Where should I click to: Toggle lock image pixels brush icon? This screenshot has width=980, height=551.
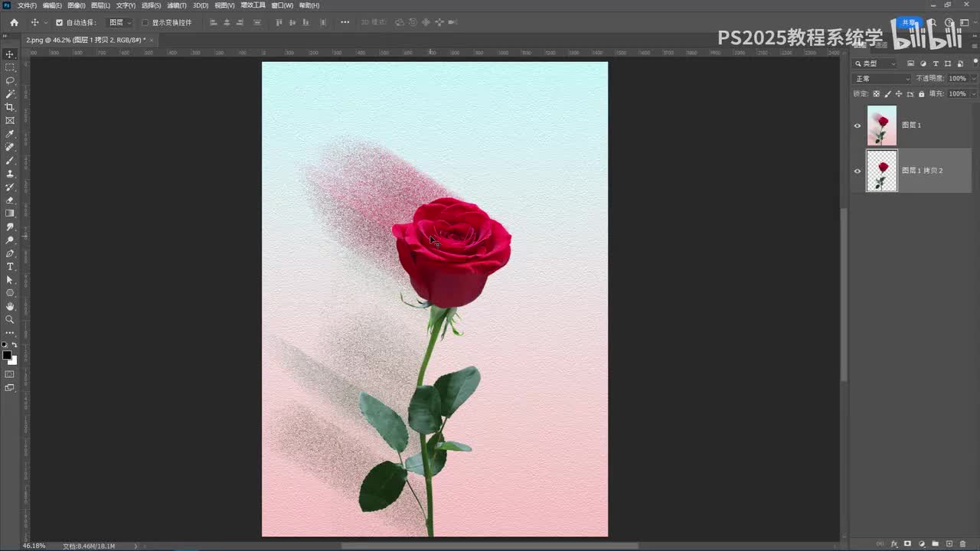(x=887, y=94)
